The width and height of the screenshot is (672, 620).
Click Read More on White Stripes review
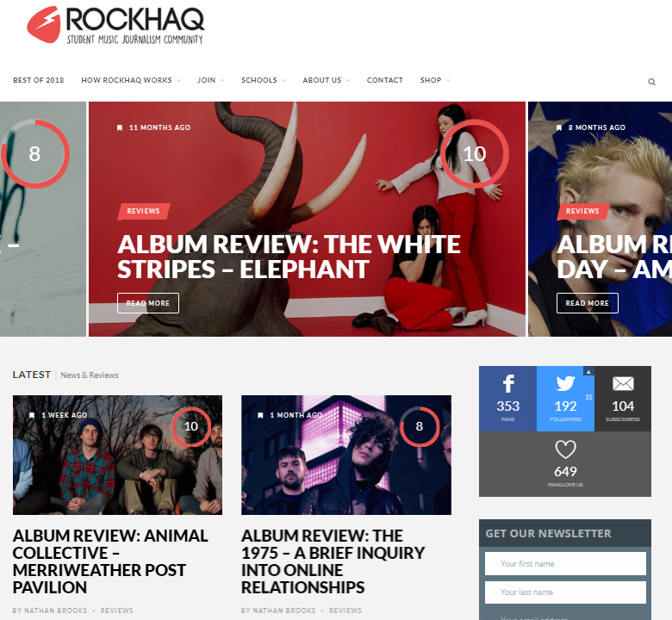pyautogui.click(x=148, y=303)
